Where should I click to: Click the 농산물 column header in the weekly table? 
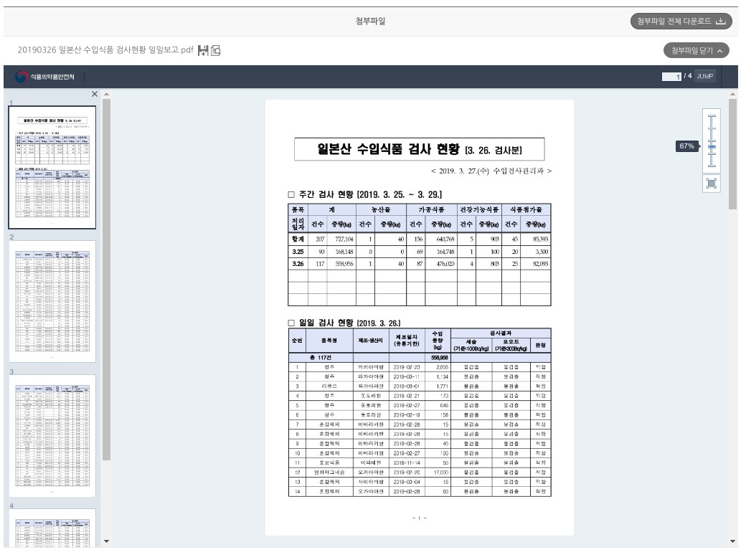381,209
